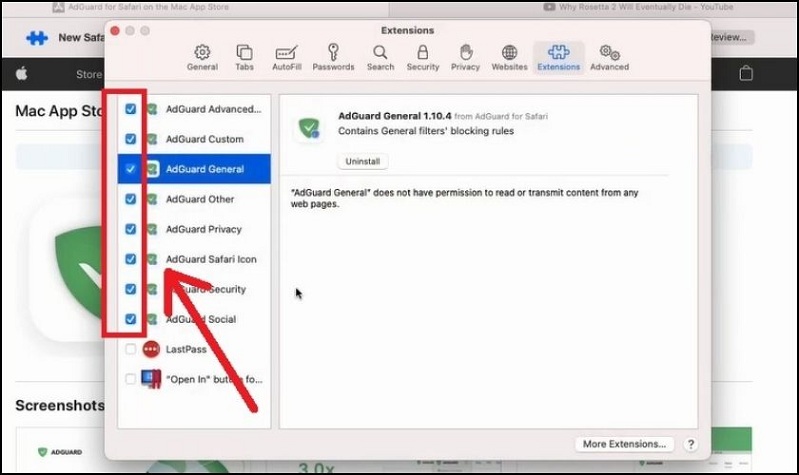
Task: Open the Websites preferences pane
Action: point(509,57)
